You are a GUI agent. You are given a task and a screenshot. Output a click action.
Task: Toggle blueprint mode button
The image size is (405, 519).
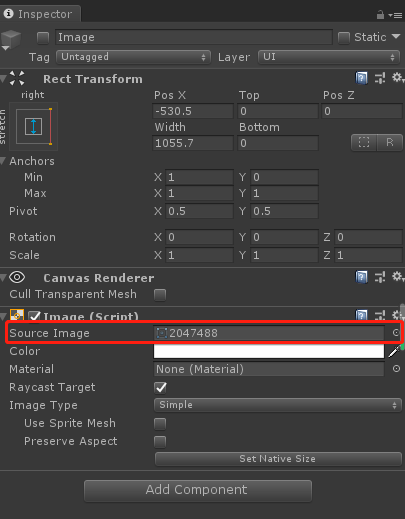364,143
